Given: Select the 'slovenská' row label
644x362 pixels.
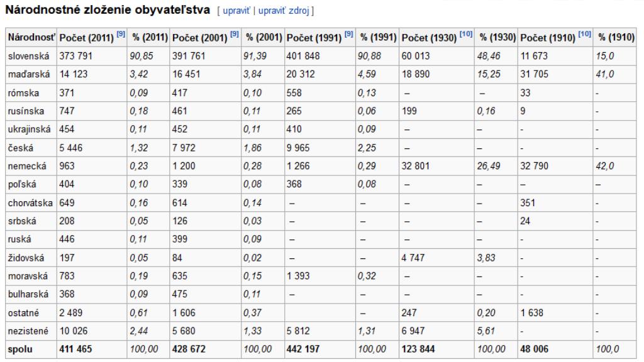Looking at the screenshot, I should (28, 56).
